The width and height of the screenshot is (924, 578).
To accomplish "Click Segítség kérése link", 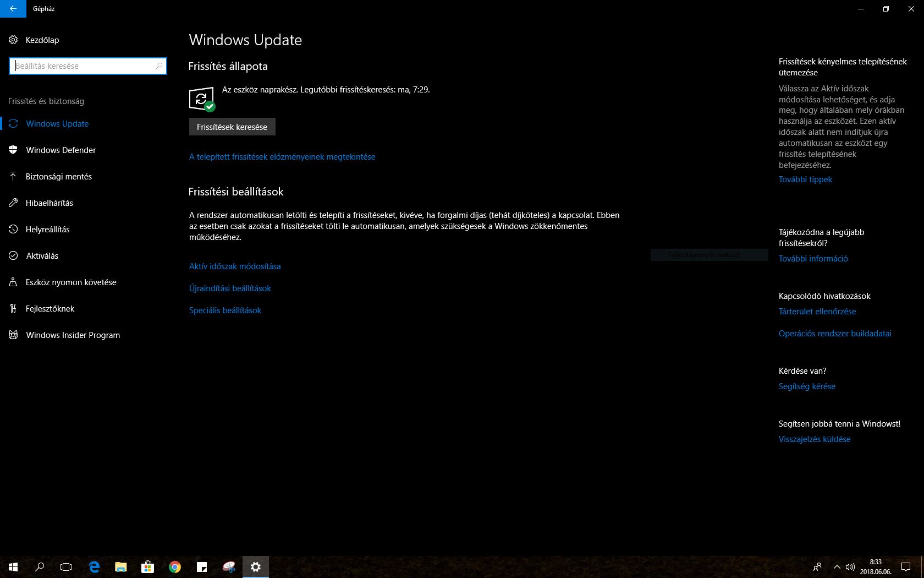I will 807,386.
